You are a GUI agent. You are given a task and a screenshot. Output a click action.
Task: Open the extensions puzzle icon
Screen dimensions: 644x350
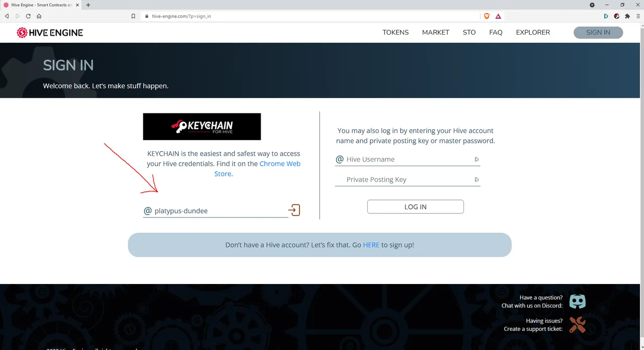tap(627, 16)
